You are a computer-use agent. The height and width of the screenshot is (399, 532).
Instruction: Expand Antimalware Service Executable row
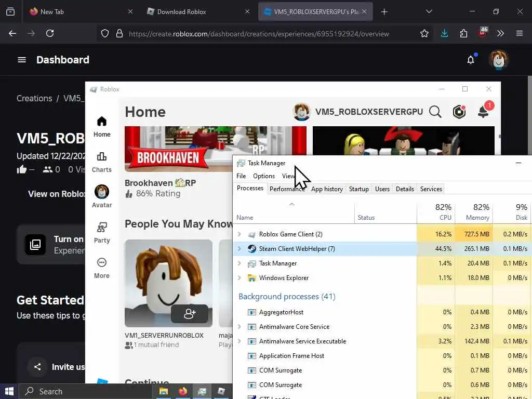(x=239, y=341)
